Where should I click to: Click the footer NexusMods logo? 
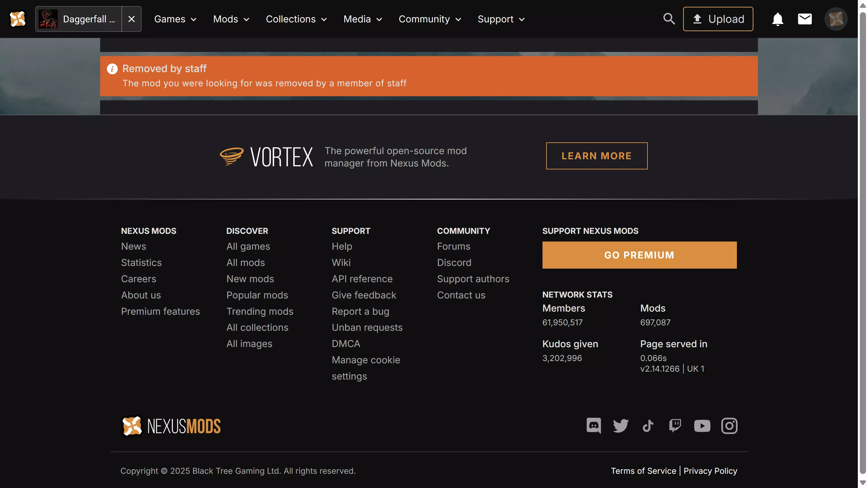coord(170,426)
